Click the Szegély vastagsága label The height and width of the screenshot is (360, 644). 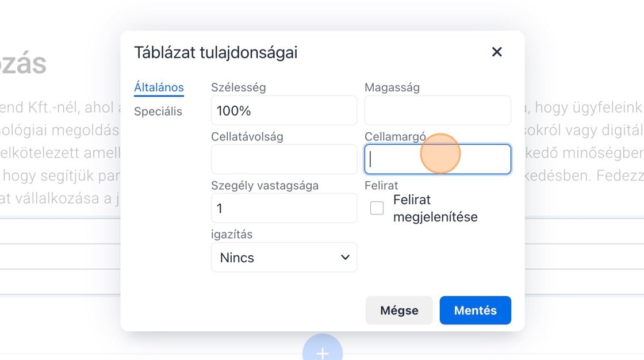pos(264,185)
